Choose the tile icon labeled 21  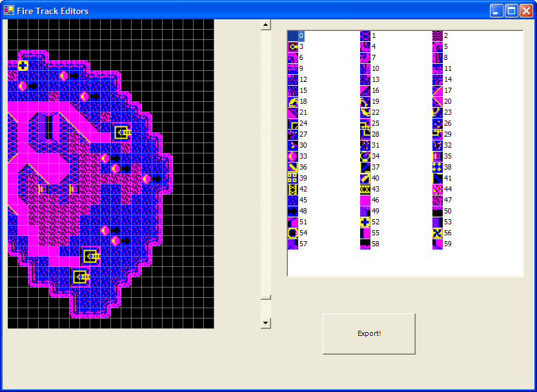(293, 112)
